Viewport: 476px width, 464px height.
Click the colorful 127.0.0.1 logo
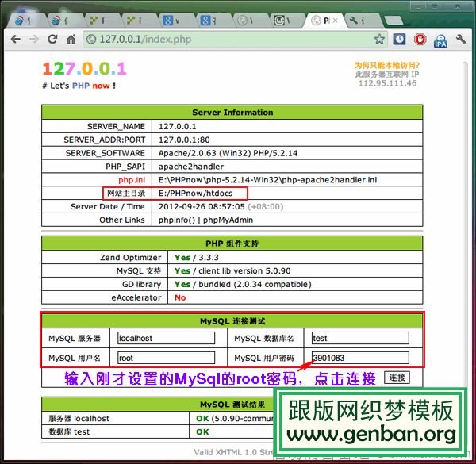tap(84, 68)
